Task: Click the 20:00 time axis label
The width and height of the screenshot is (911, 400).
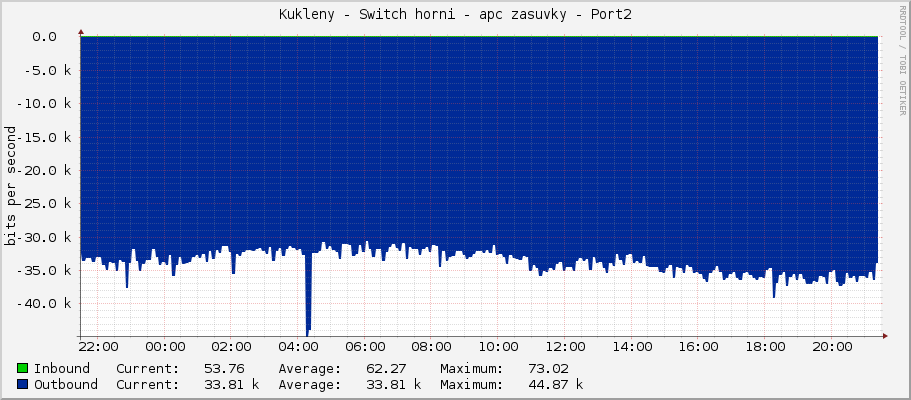Action: pyautogui.click(x=832, y=347)
